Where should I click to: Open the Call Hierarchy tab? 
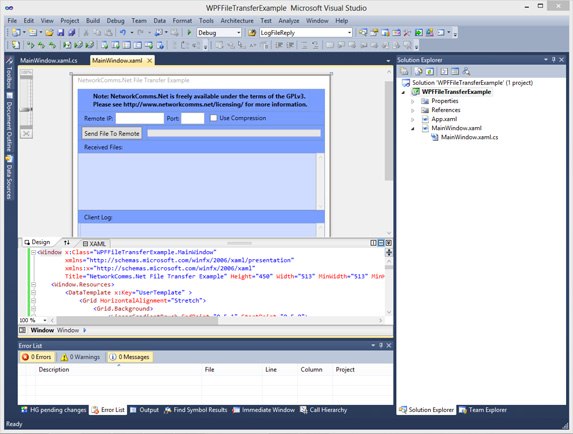pos(324,410)
